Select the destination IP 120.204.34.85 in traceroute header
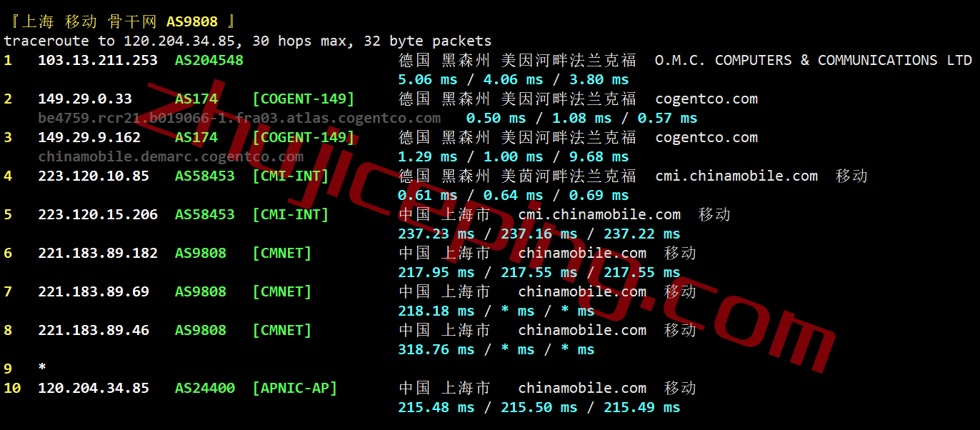 point(179,41)
